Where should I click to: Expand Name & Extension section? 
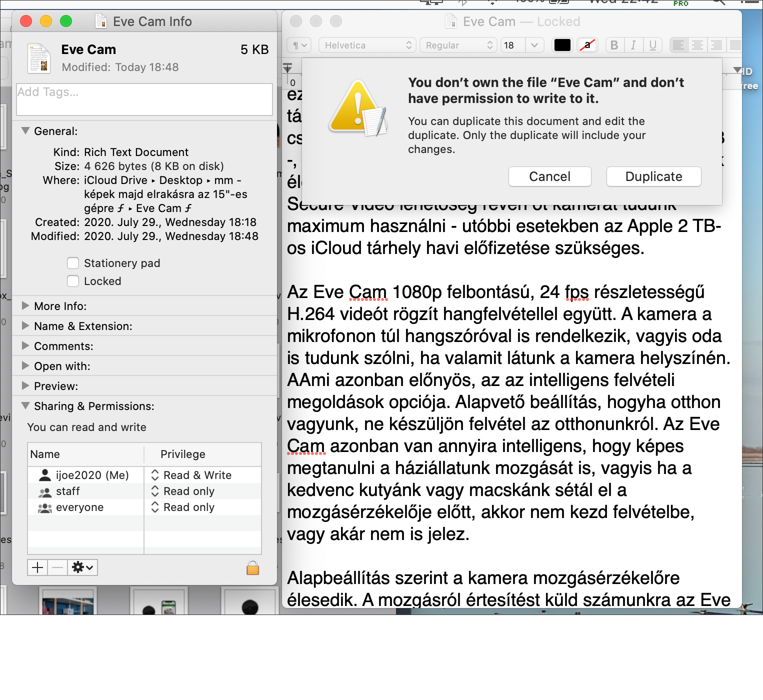click(x=25, y=326)
